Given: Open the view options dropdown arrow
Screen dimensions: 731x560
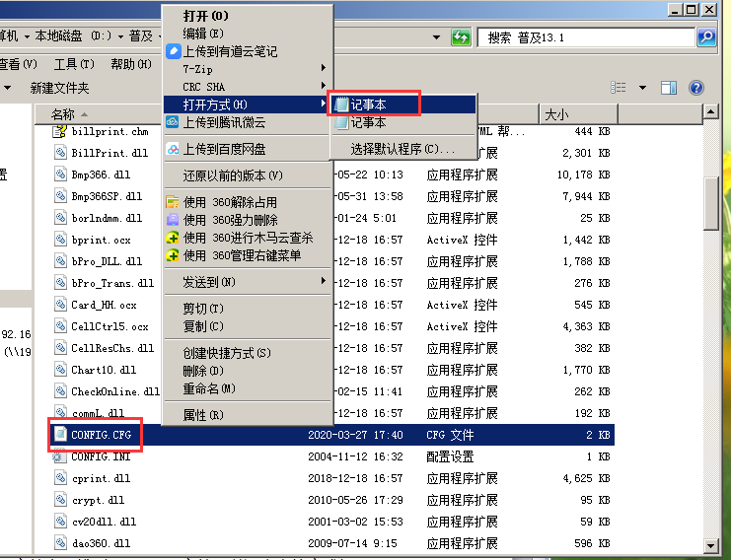Looking at the screenshot, I should pos(642,88).
